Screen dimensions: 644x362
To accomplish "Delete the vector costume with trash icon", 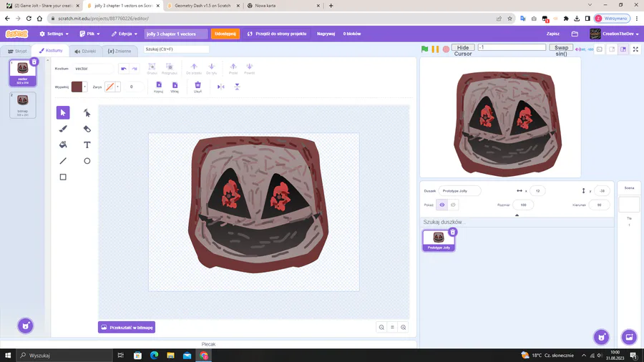I will point(34,62).
